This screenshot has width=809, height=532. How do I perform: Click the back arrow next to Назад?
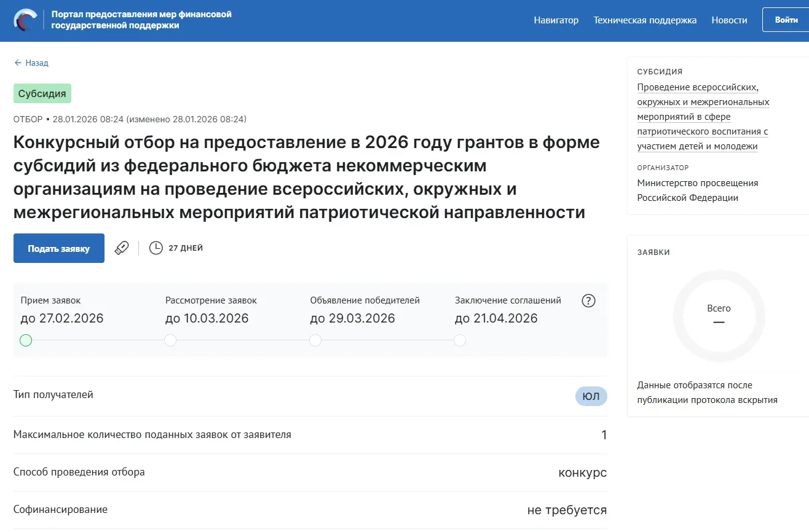[x=18, y=63]
